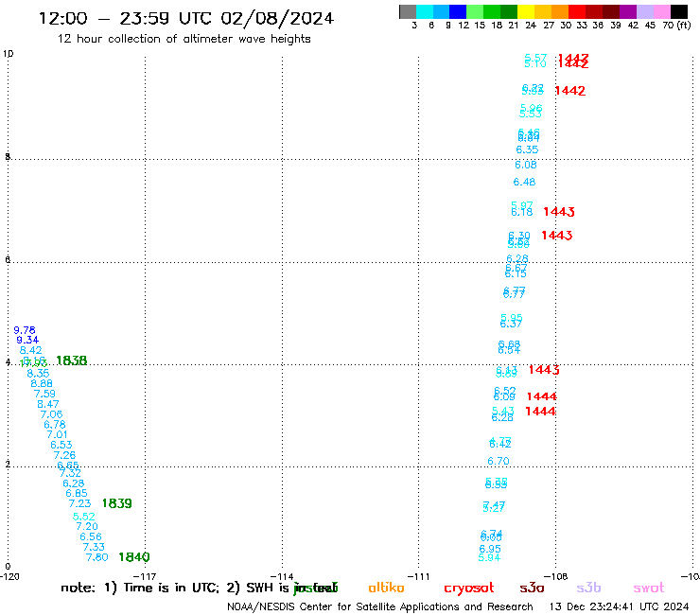Click the wave height value 6.70
700x615 pixels.
499,461
